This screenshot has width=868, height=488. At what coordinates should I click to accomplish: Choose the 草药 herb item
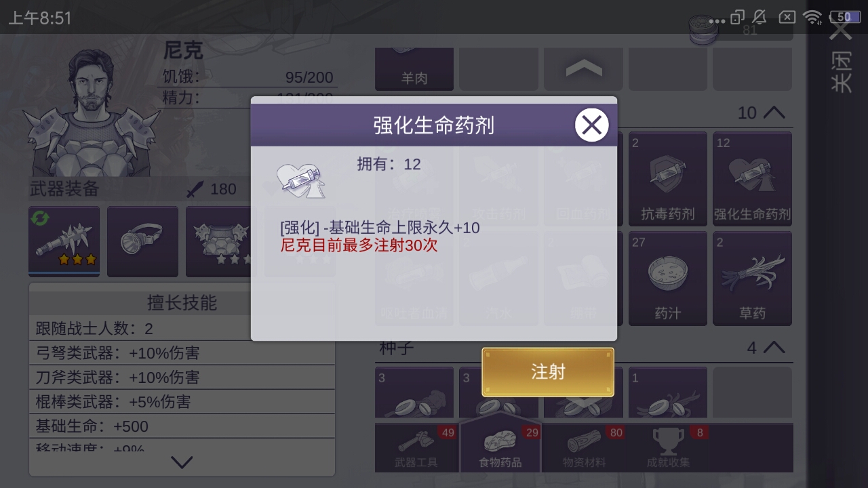pyautogui.click(x=752, y=279)
